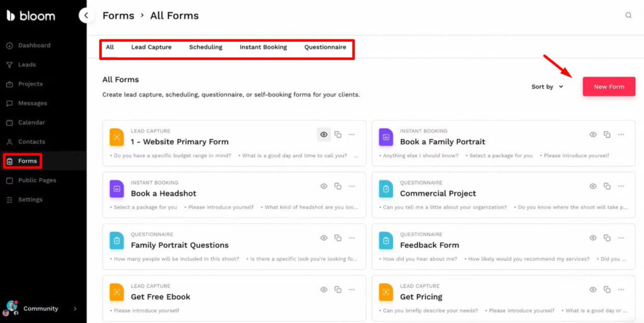Go to Leads in sidebar

coord(26,65)
